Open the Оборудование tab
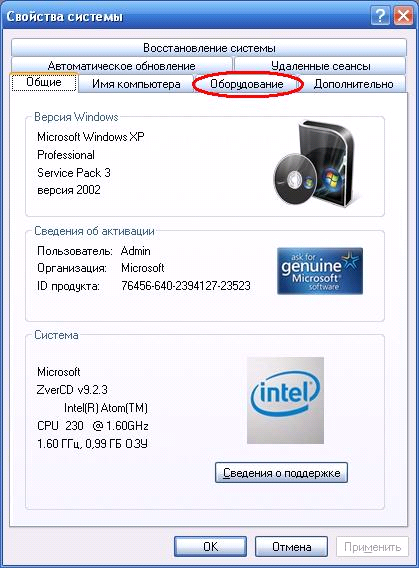The image size is (420, 568). pyautogui.click(x=247, y=84)
